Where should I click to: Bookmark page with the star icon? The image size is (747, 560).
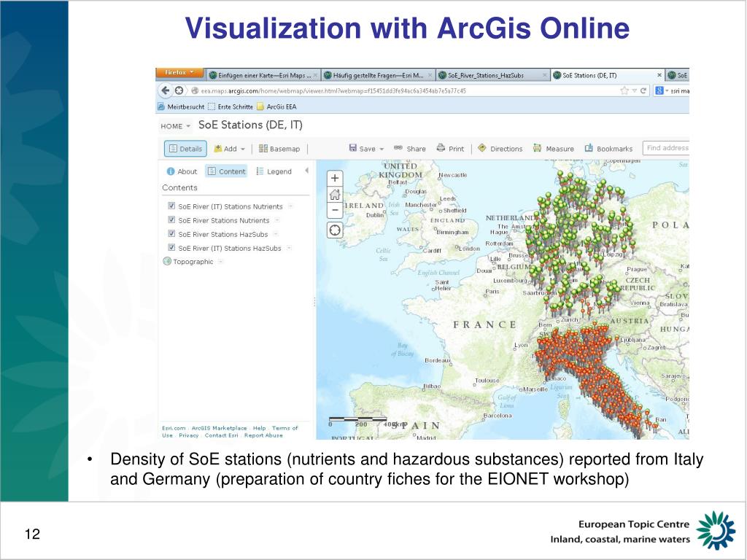point(624,90)
